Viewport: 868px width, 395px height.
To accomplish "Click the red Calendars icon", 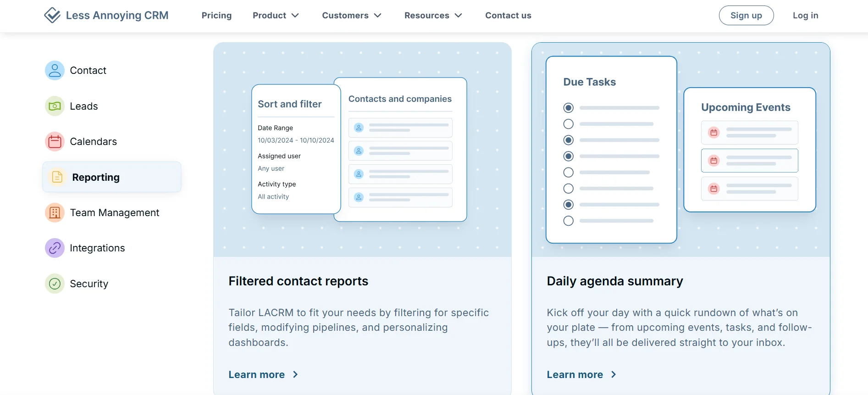I will click(x=55, y=142).
